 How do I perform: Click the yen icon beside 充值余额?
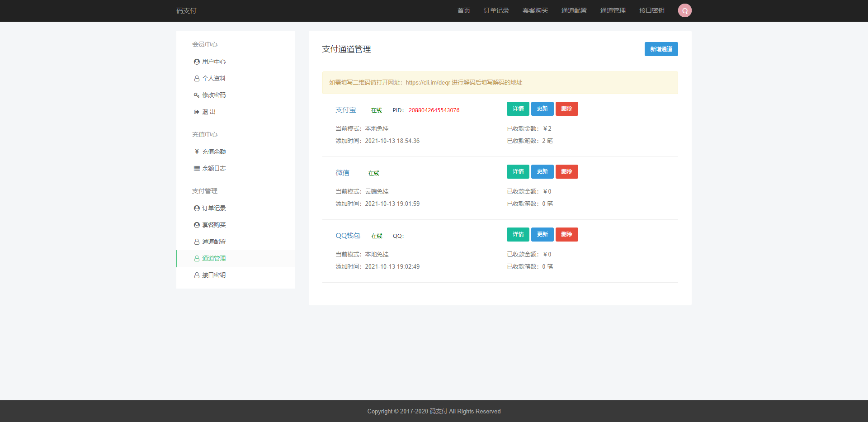197,152
